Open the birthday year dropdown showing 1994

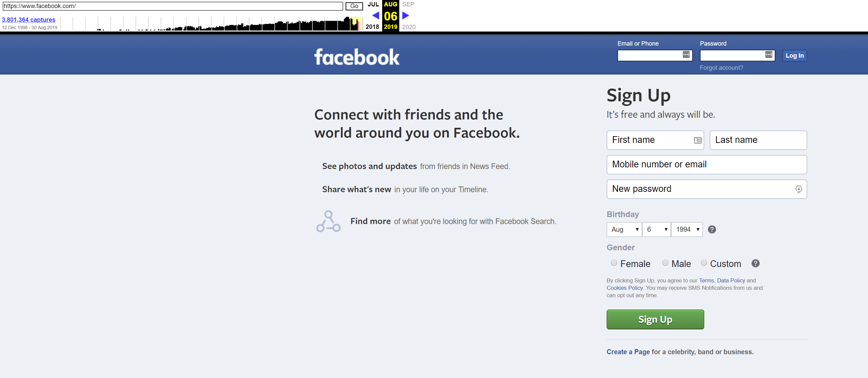(x=687, y=229)
